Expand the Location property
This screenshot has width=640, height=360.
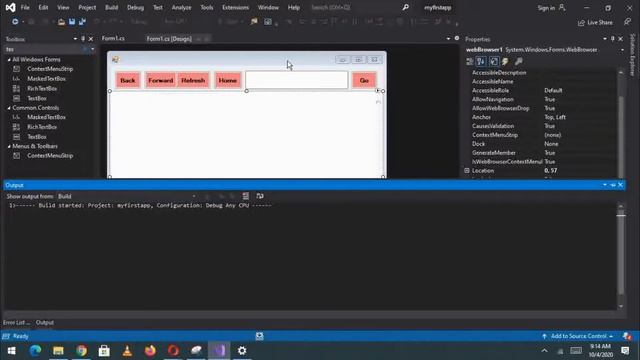point(467,171)
